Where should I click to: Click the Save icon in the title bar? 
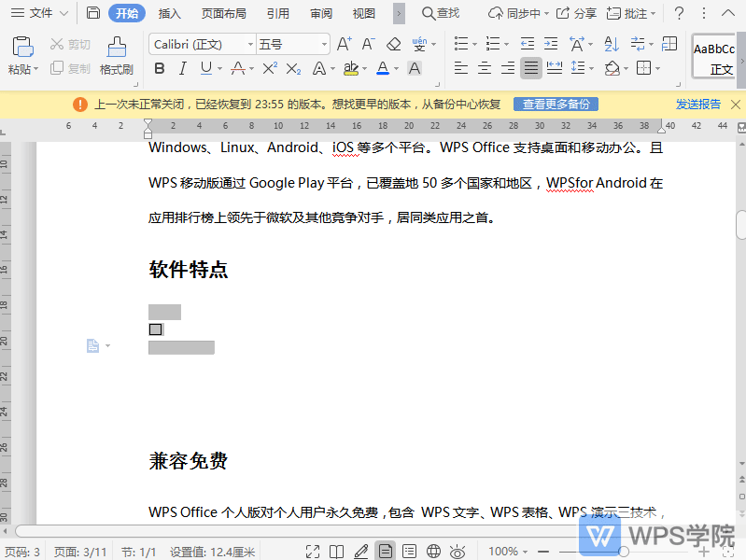pyautogui.click(x=93, y=13)
